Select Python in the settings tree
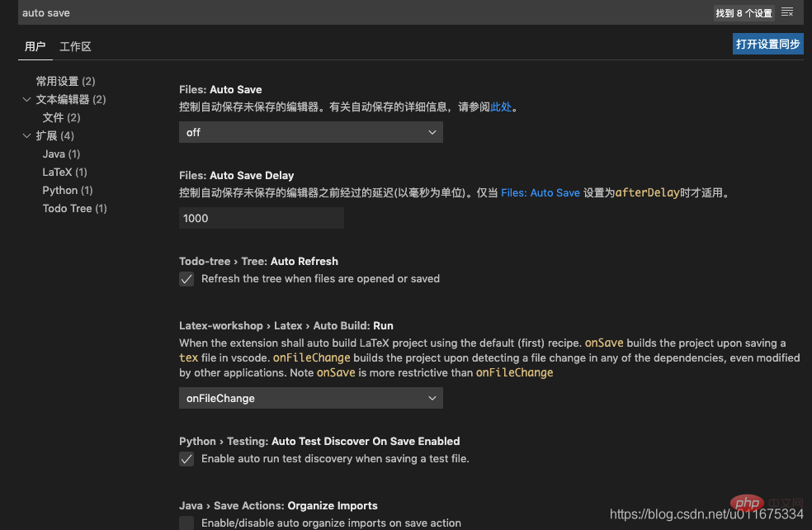812x530 pixels. pyautogui.click(x=67, y=190)
